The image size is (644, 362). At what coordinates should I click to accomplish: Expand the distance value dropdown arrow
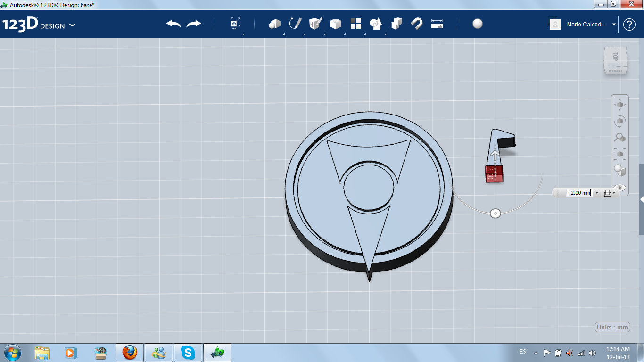tap(597, 193)
